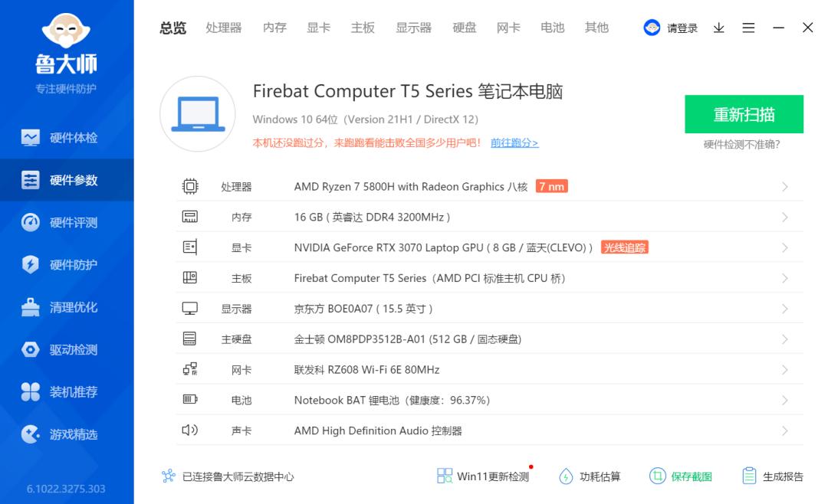Viewport: 828px width, 504px height.
Task: Switch to the 电池 tab
Action: click(552, 28)
